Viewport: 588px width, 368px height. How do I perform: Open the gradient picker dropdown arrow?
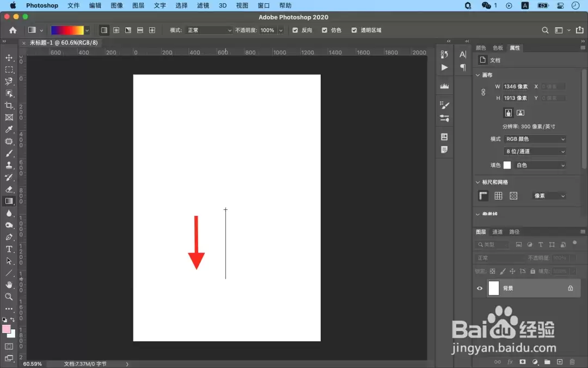point(87,30)
